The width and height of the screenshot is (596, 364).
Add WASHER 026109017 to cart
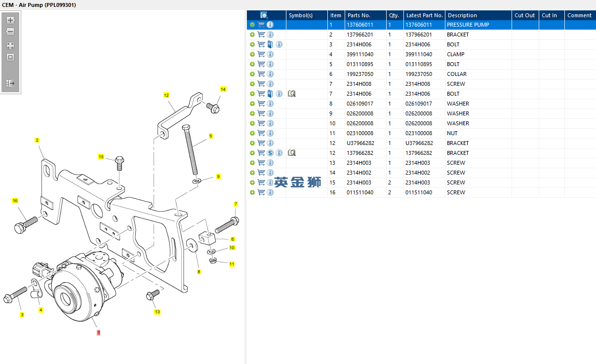(x=261, y=104)
